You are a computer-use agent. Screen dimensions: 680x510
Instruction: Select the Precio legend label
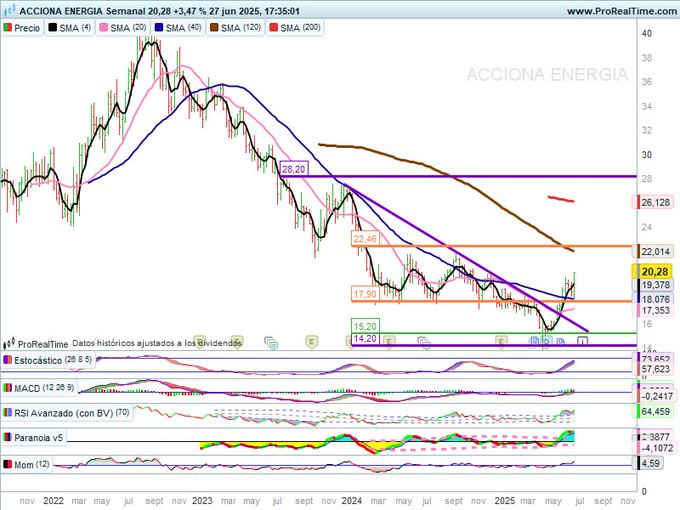pyautogui.click(x=27, y=28)
